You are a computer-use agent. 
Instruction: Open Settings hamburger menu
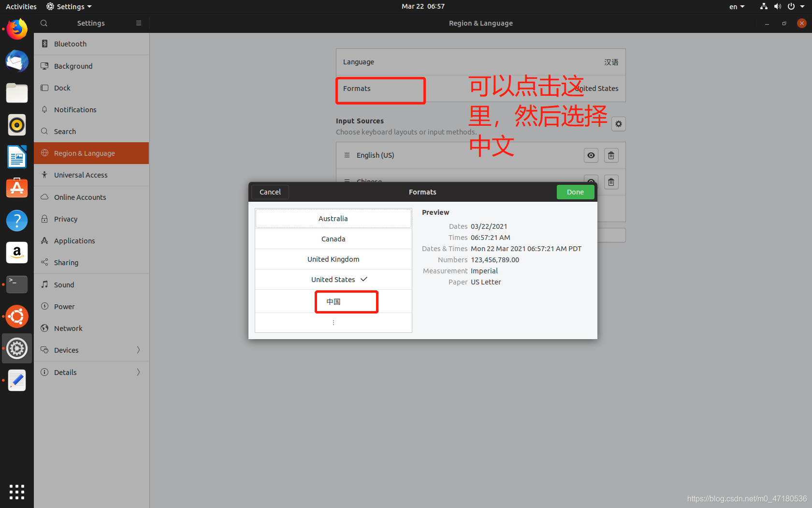pyautogui.click(x=139, y=23)
